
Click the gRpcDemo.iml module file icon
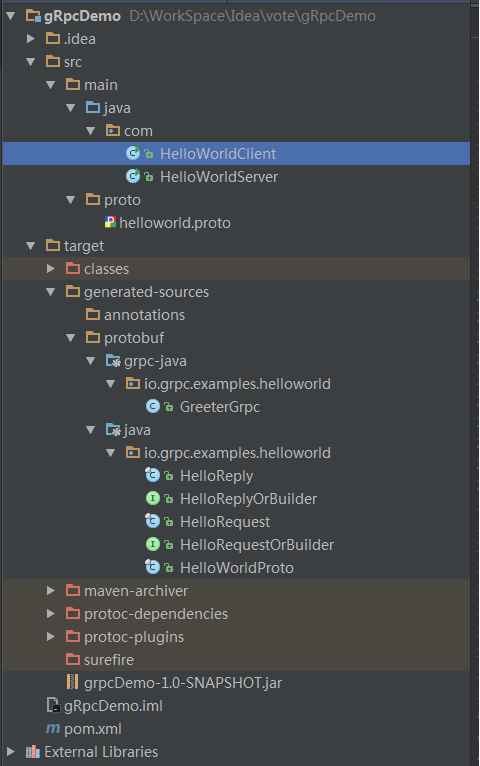click(53, 705)
